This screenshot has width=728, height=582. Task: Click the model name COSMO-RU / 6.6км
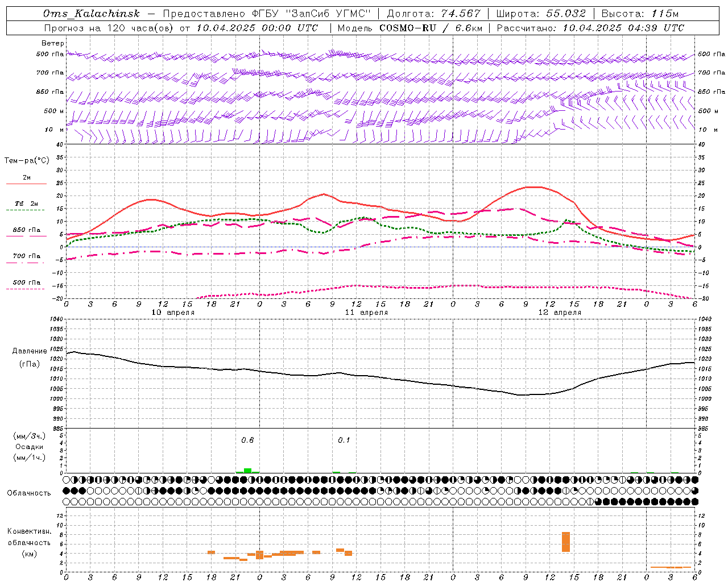[431, 28]
